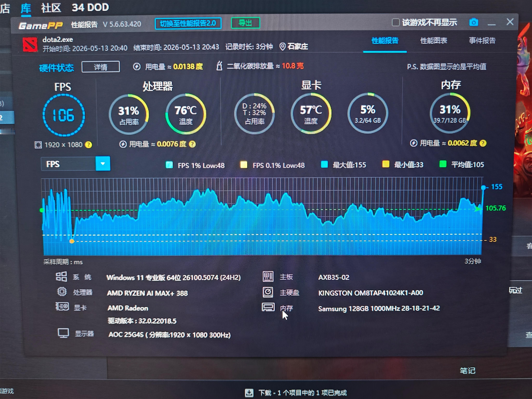This screenshot has height=399, width=532.
Task: Click the 系统 Windows icon
Action: click(61, 277)
